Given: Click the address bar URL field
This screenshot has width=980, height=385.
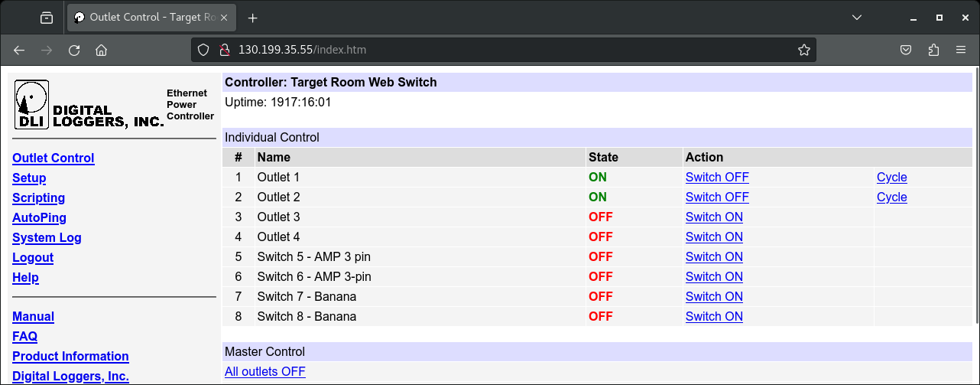Looking at the screenshot, I should click(x=505, y=50).
